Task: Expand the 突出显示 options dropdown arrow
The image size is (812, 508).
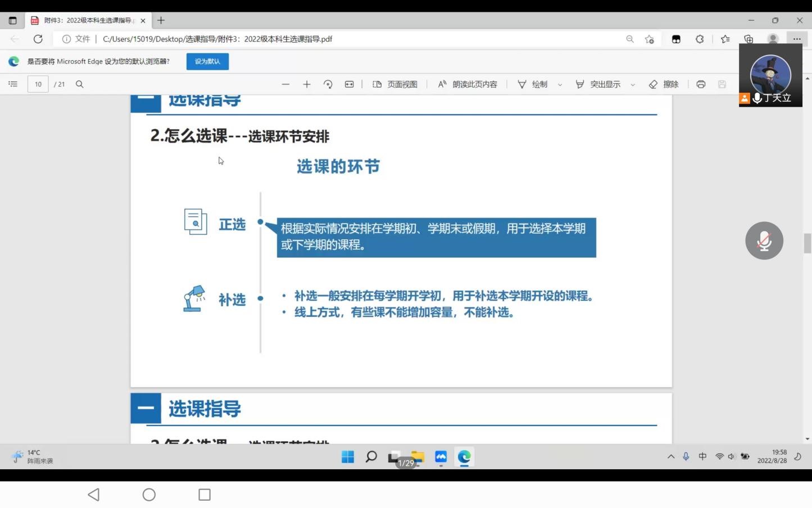Action: click(633, 85)
